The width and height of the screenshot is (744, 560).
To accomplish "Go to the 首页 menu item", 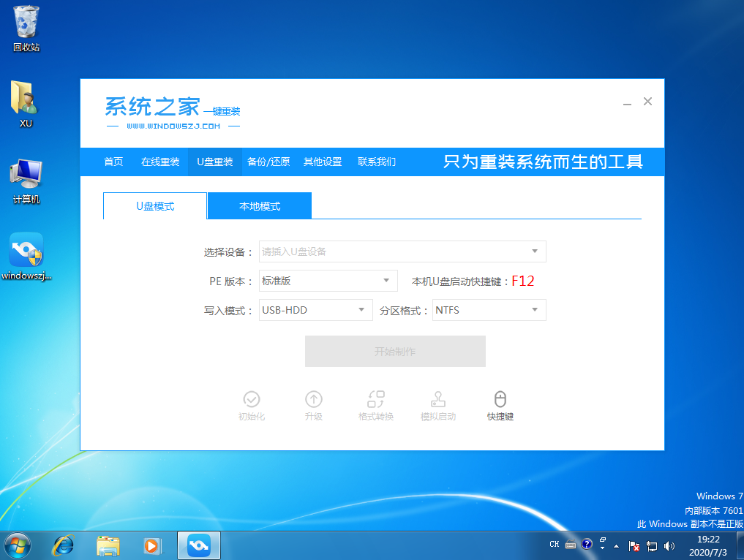I will coord(113,162).
